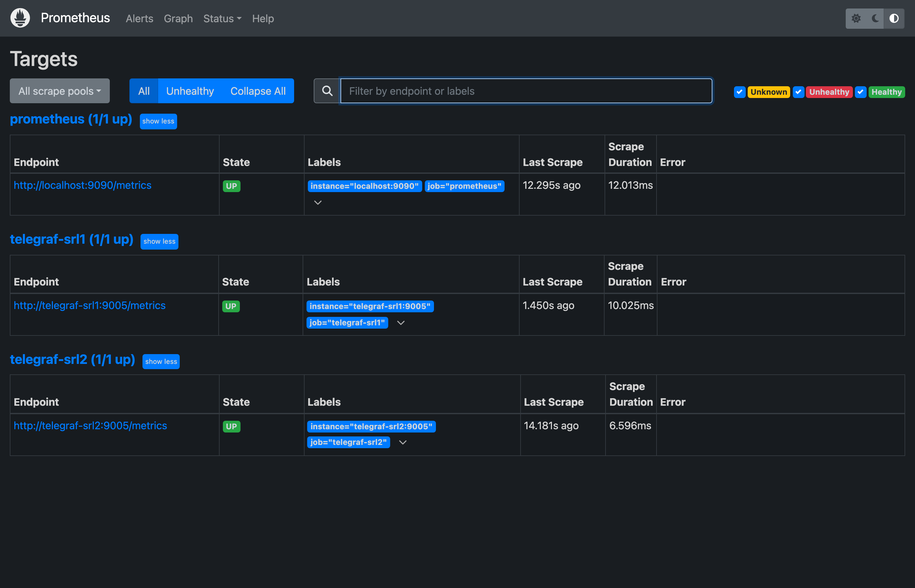915x588 pixels.
Task: Click the UP state badge for localhost:9090
Action: click(231, 186)
